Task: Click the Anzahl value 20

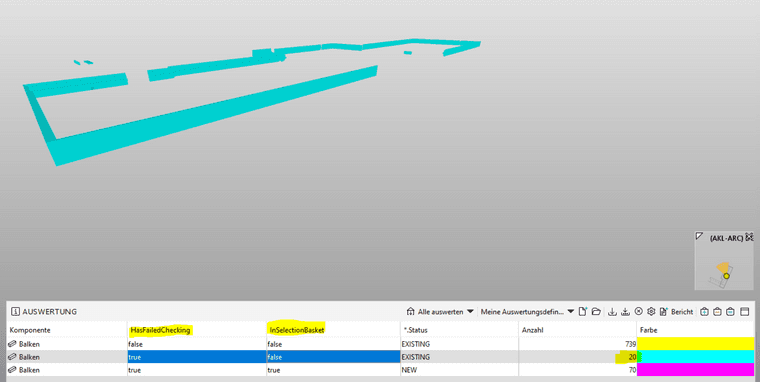Action: point(632,357)
